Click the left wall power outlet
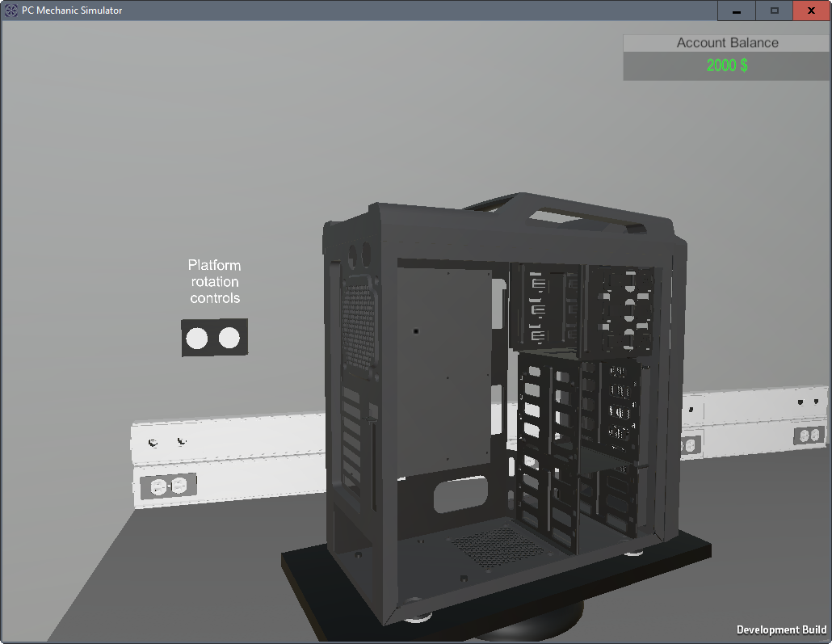 [168, 486]
